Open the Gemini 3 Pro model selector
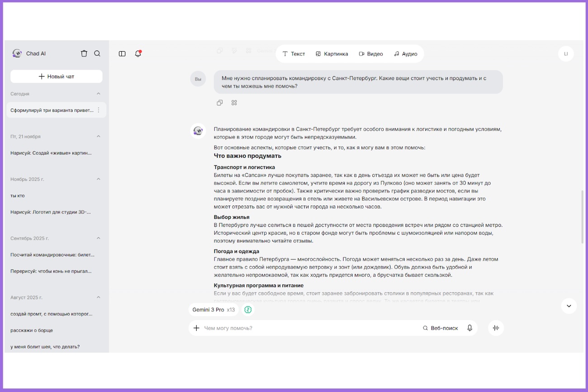The height and width of the screenshot is (392, 588). [x=213, y=310]
